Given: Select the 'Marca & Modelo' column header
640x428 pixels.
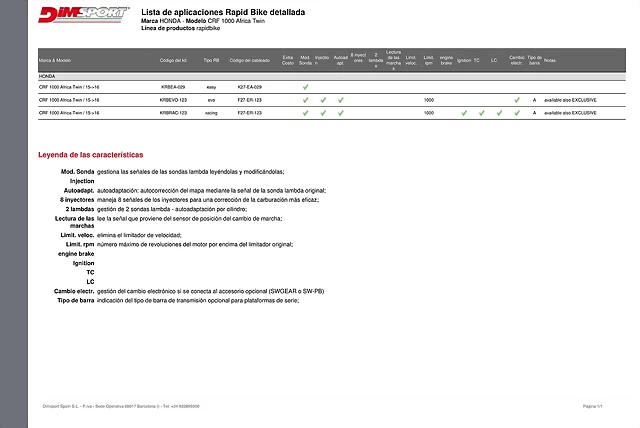Looking at the screenshot, I should 55,60.
